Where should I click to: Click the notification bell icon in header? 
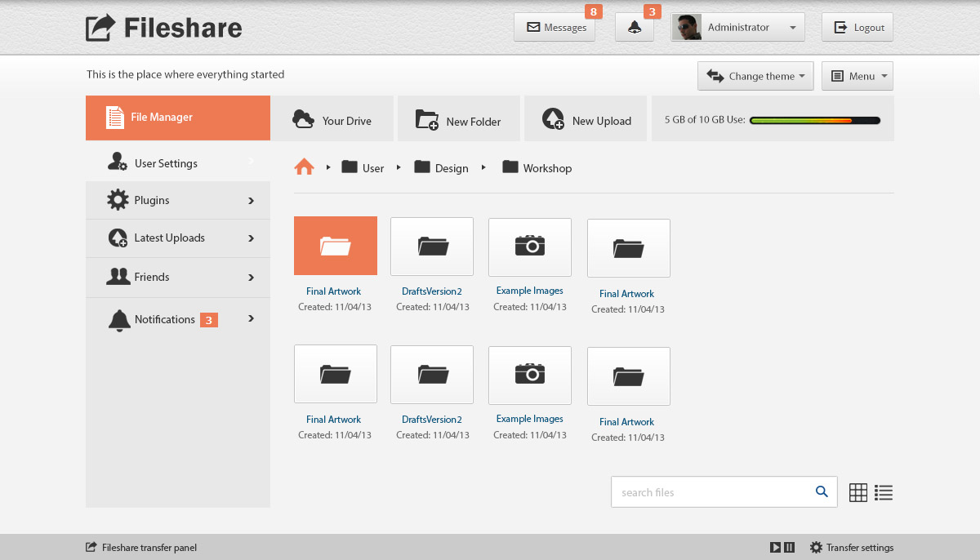click(635, 28)
